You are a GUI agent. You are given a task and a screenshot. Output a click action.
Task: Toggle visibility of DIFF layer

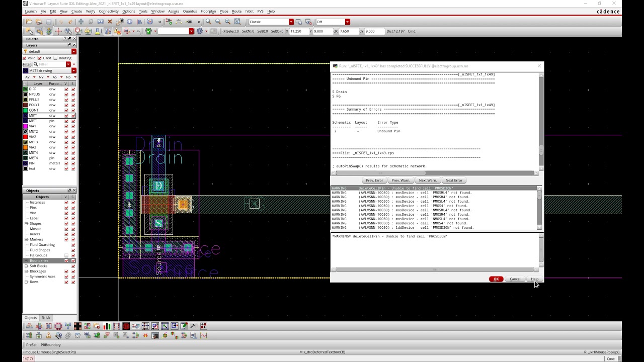(66, 89)
